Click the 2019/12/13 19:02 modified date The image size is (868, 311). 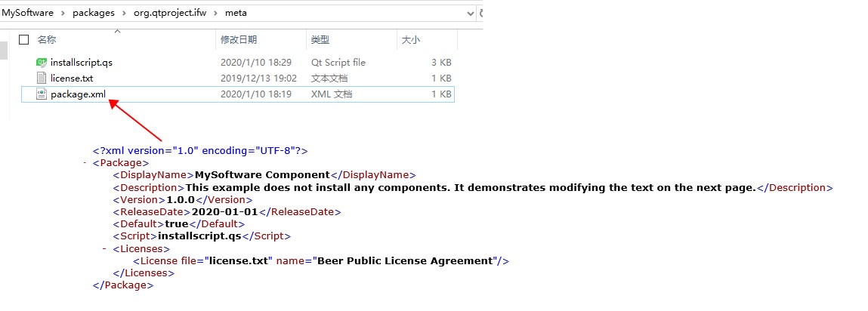[x=258, y=79]
